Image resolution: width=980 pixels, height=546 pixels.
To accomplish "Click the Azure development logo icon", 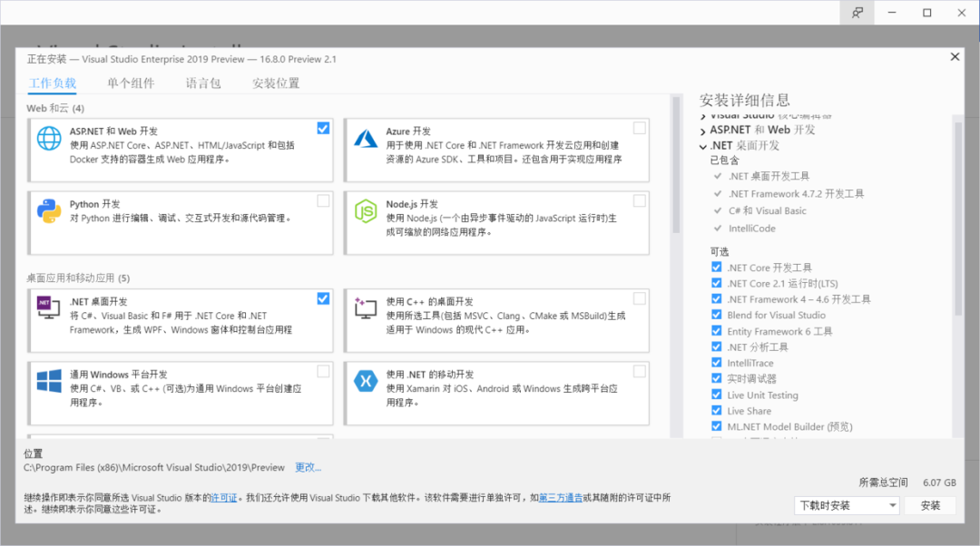I will point(366,138).
